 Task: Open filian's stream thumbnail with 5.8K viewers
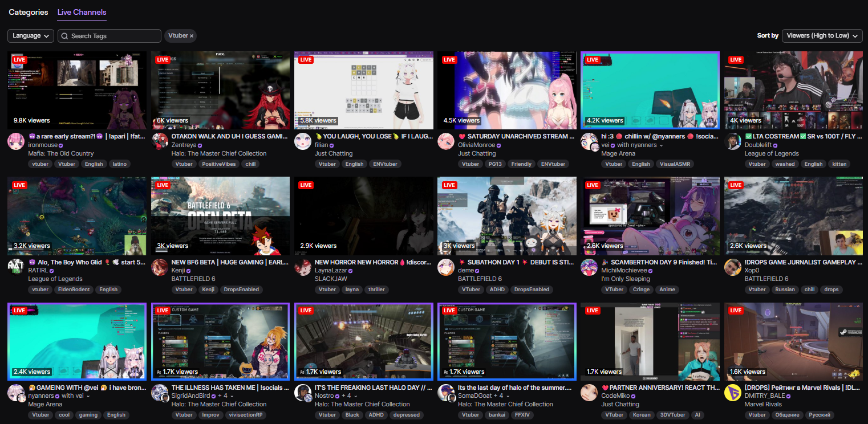tap(364, 91)
